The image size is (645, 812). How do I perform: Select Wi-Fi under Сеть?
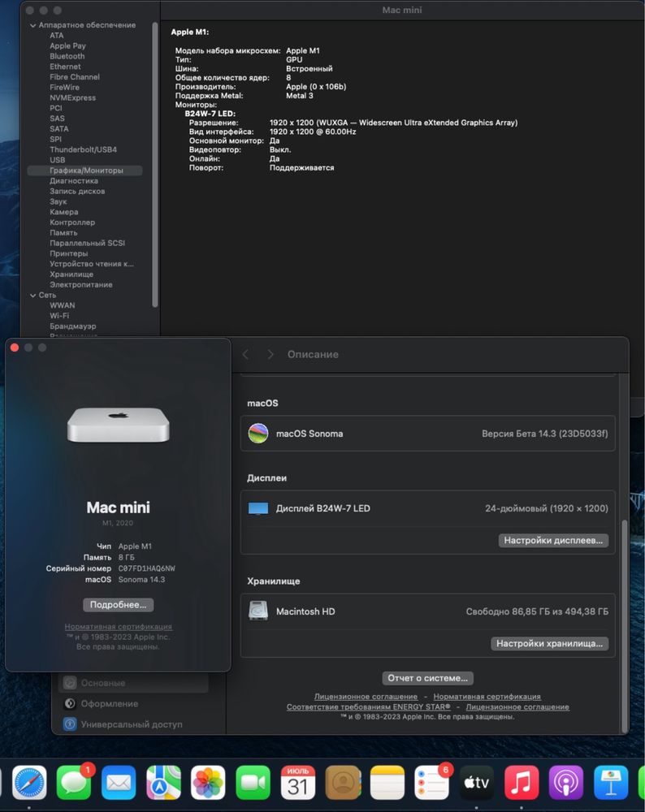click(59, 315)
